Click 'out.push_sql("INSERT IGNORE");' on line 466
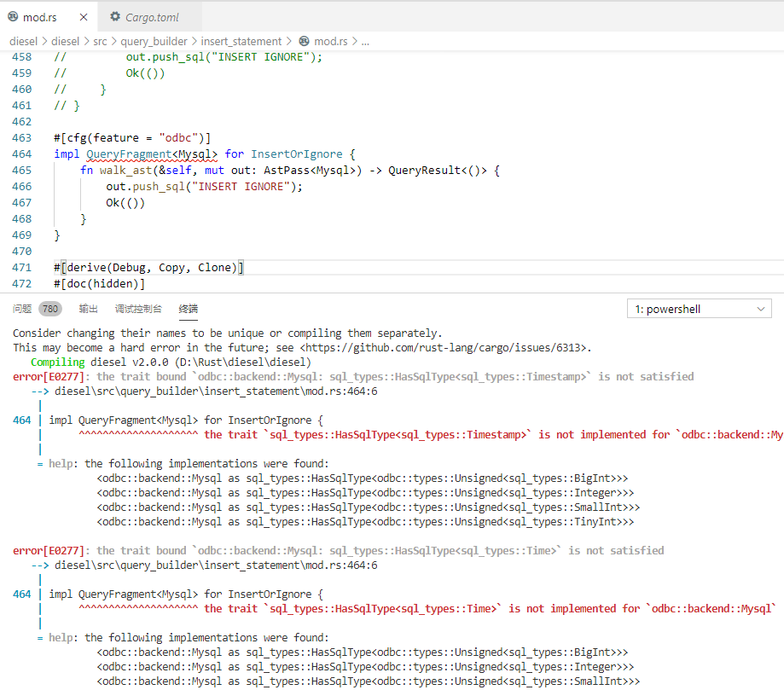This screenshot has height=690, width=784. (x=204, y=187)
